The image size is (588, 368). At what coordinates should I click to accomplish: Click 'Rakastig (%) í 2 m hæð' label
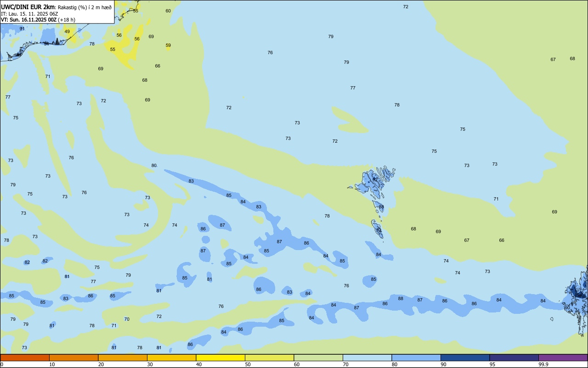click(85, 7)
